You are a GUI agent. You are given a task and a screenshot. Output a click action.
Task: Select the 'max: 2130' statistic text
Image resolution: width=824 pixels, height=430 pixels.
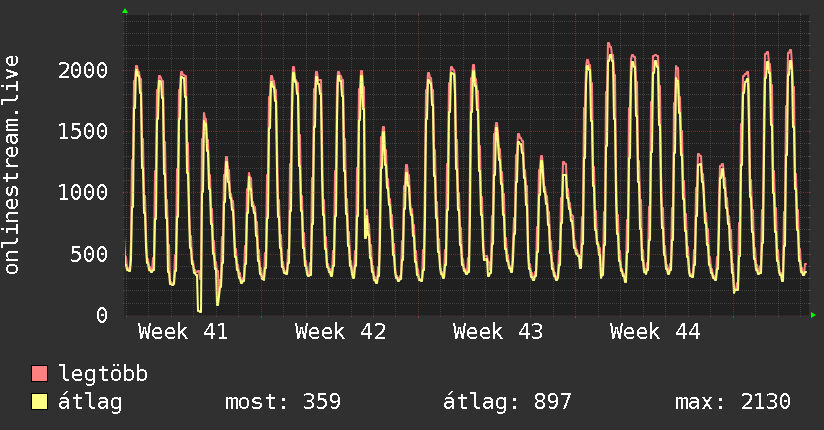point(733,402)
